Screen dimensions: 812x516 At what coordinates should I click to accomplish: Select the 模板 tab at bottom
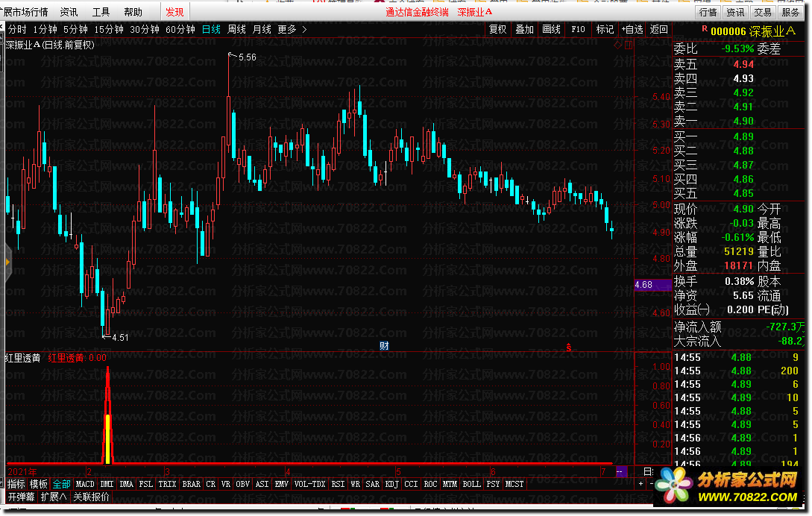(x=39, y=484)
